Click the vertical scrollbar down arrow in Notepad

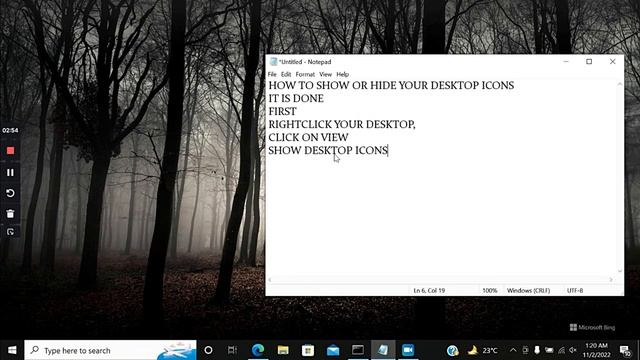(620, 271)
